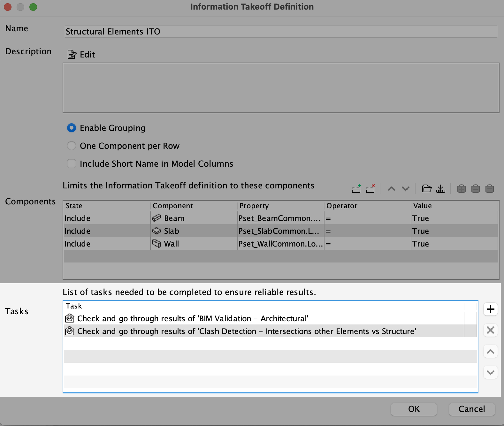Image resolution: width=504 pixels, height=426 pixels.
Task: Move selected task down
Action: point(491,372)
